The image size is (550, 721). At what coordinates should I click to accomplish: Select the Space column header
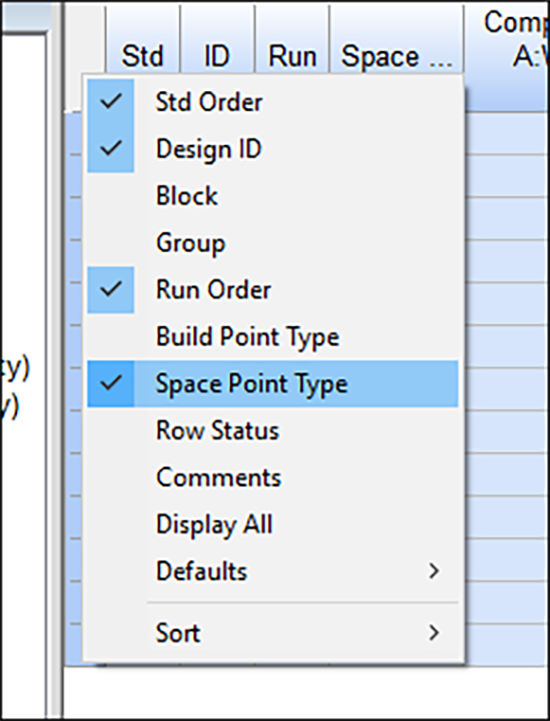(396, 56)
